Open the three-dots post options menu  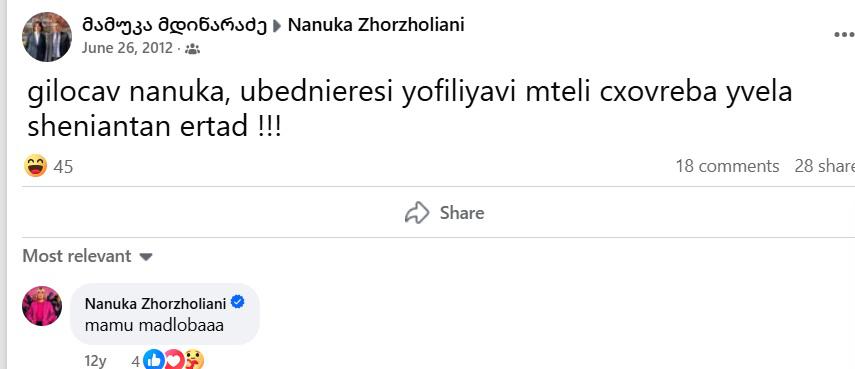[845, 35]
